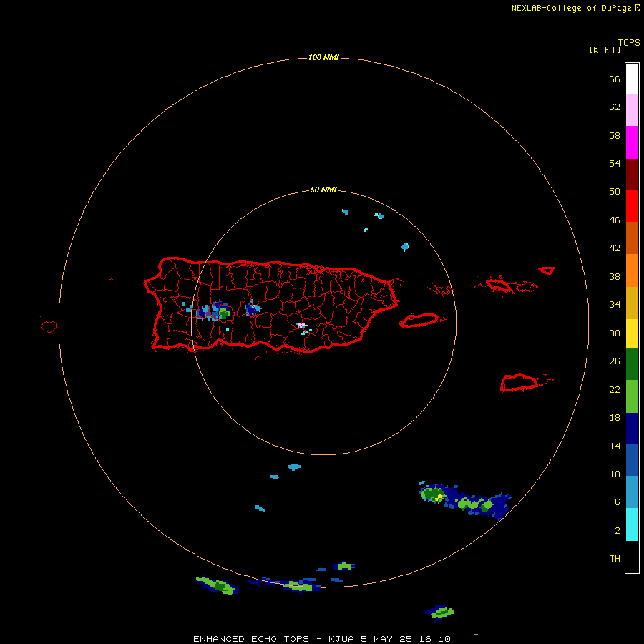Click the [K FT] units label

(605, 49)
